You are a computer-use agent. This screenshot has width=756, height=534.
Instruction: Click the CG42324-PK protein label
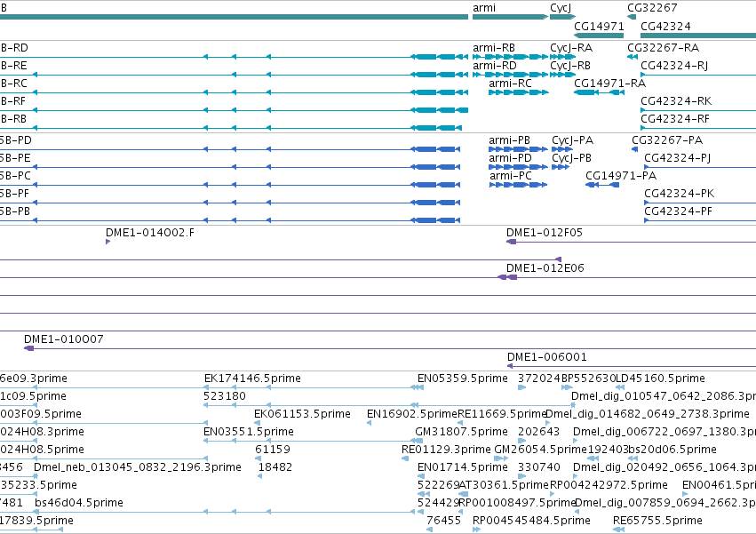[680, 194]
